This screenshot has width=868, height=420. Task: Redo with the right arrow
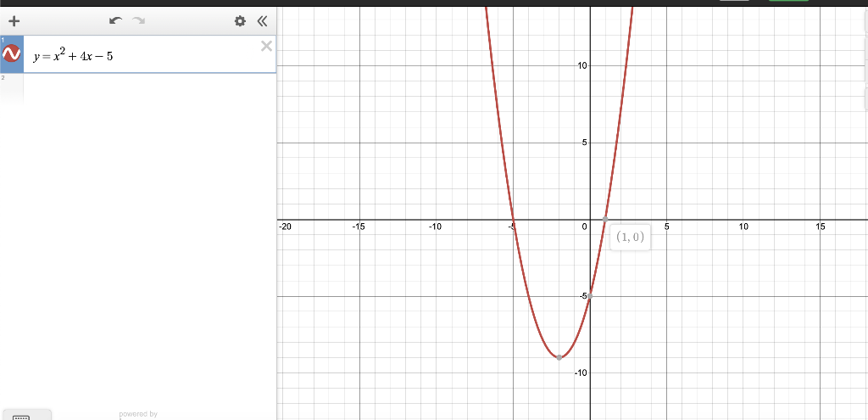click(138, 21)
